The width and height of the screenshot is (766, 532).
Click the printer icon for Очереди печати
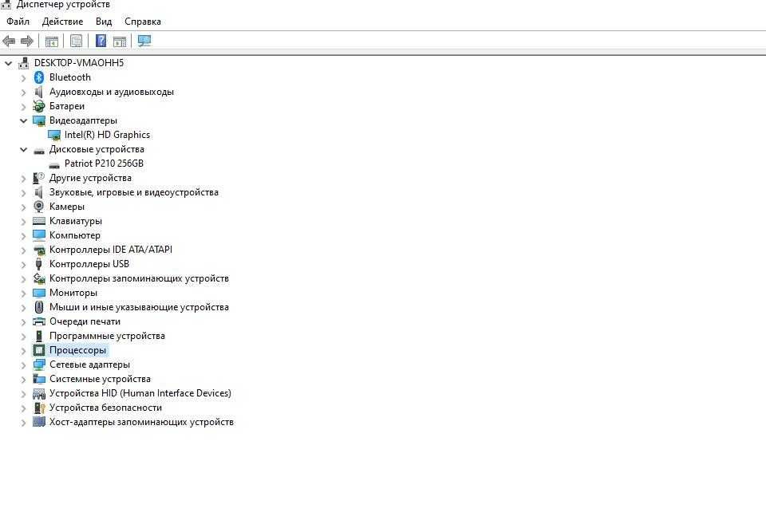coord(39,321)
